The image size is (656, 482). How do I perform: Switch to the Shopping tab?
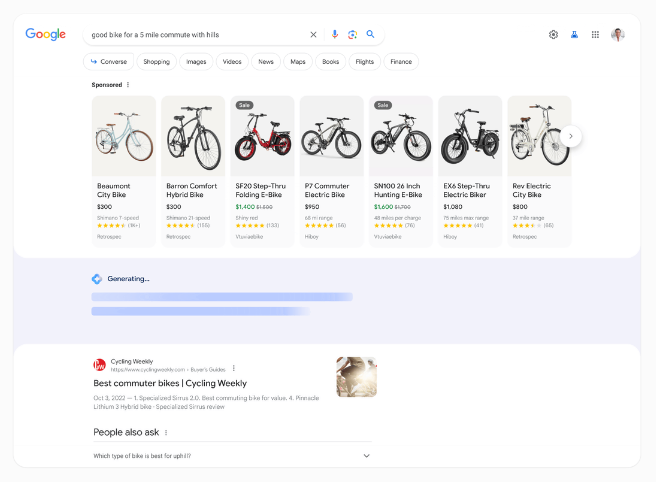tap(156, 62)
